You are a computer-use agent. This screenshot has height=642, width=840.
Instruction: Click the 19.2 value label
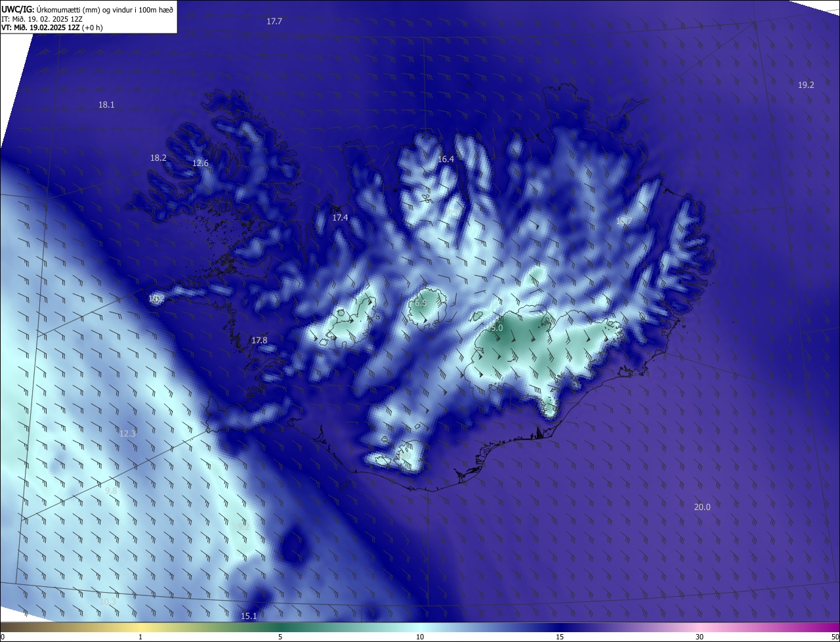806,85
